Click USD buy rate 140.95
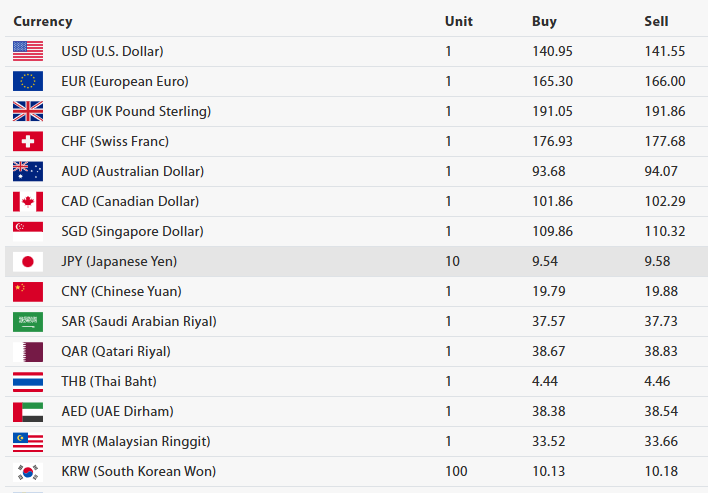Image resolution: width=708 pixels, height=493 pixels. (x=552, y=51)
